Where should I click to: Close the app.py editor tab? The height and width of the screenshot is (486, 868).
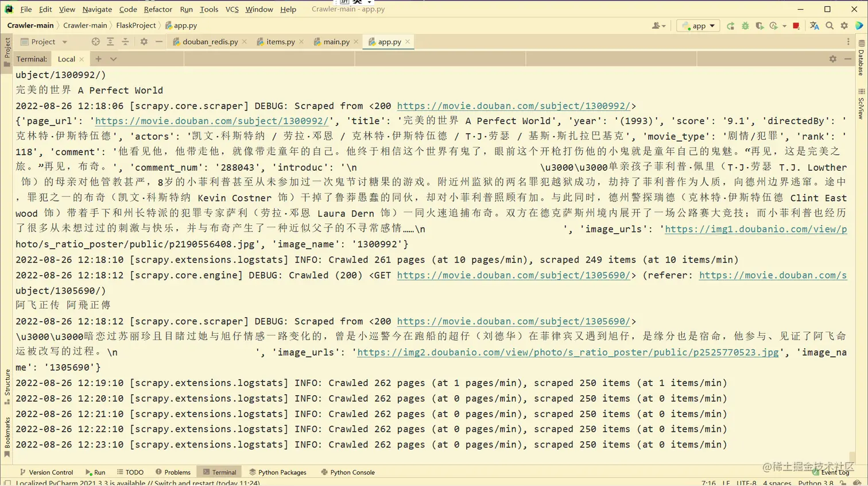click(408, 42)
